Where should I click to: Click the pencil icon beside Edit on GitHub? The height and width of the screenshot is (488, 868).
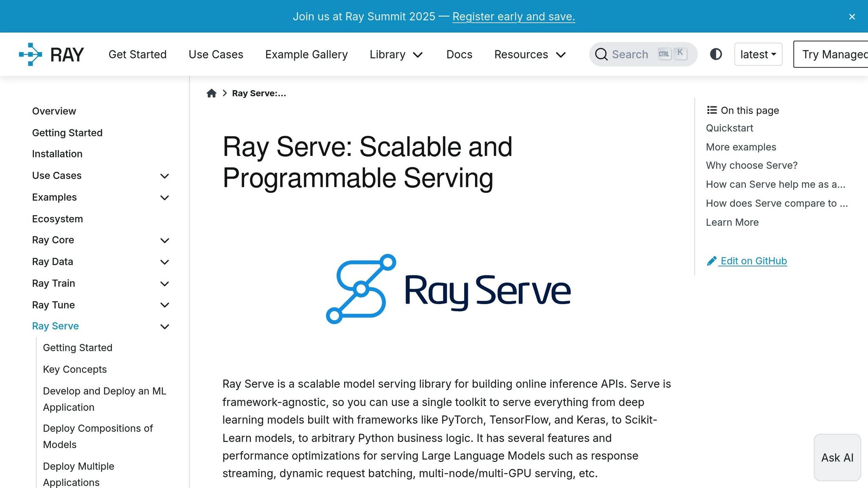711,261
